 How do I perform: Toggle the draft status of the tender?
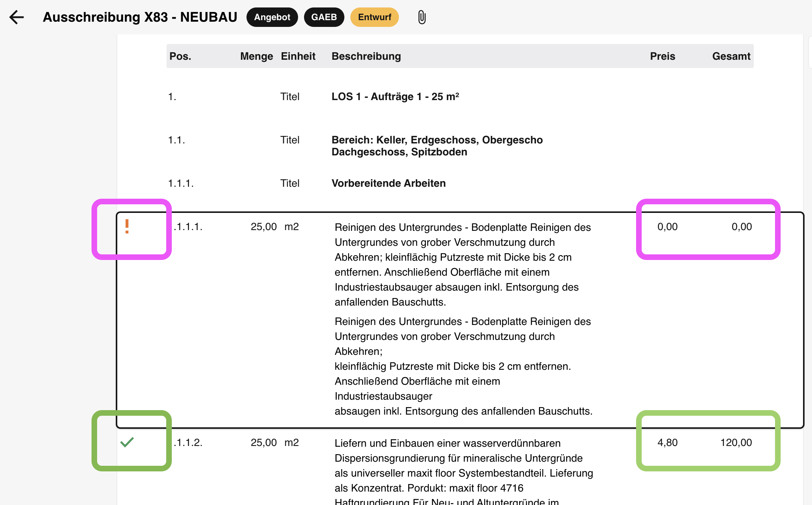pyautogui.click(x=374, y=17)
